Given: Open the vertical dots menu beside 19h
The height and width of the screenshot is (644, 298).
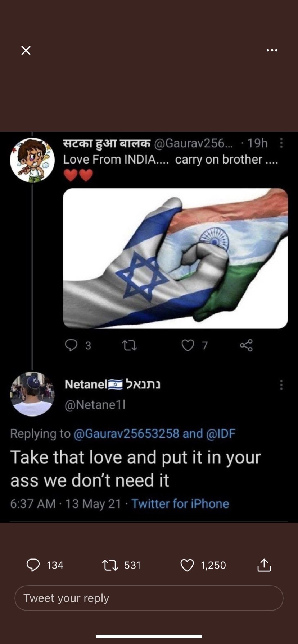Looking at the screenshot, I should [x=281, y=143].
